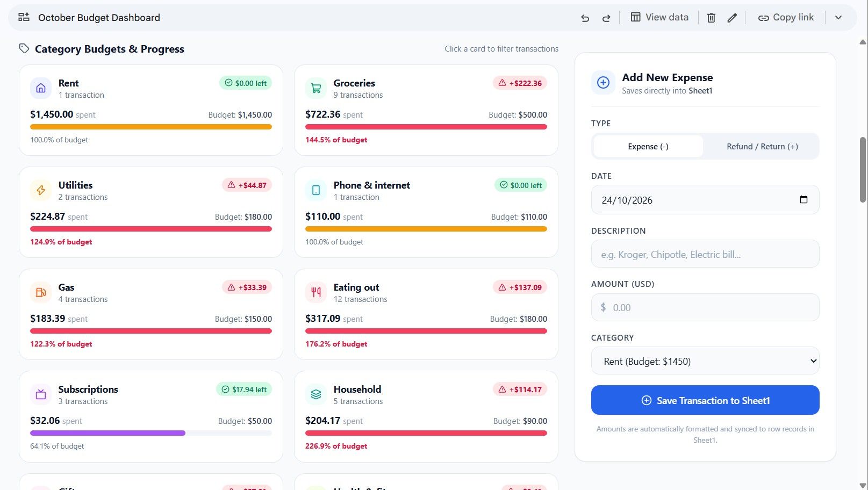Click the Utilities lightning bolt icon
Viewport: 868px width, 490px height.
point(41,190)
